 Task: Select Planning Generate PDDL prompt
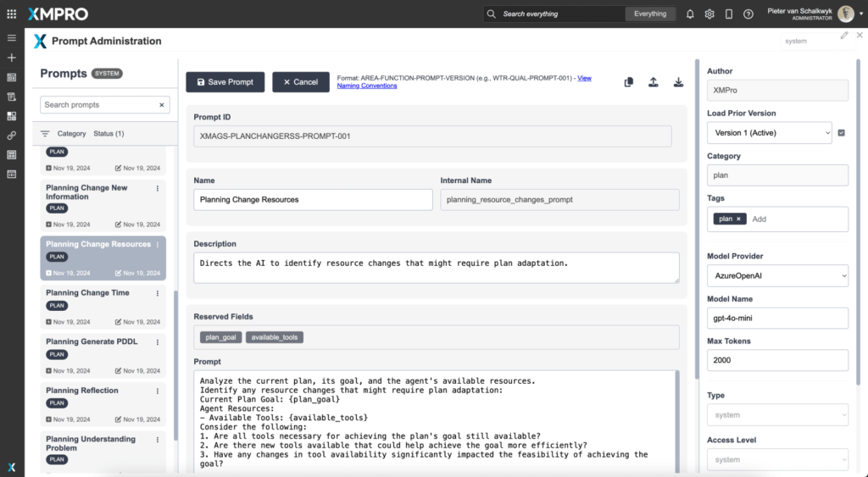pyautogui.click(x=92, y=341)
